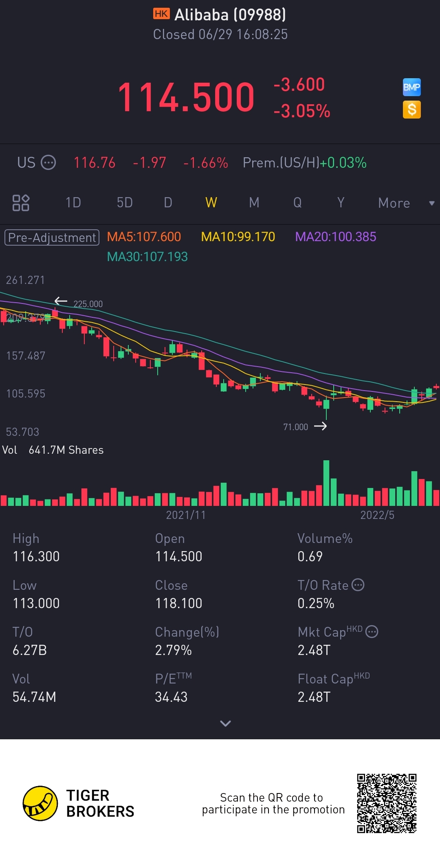The width and height of the screenshot is (440, 868).
Task: Tap the promotion QR code
Action: point(387,803)
